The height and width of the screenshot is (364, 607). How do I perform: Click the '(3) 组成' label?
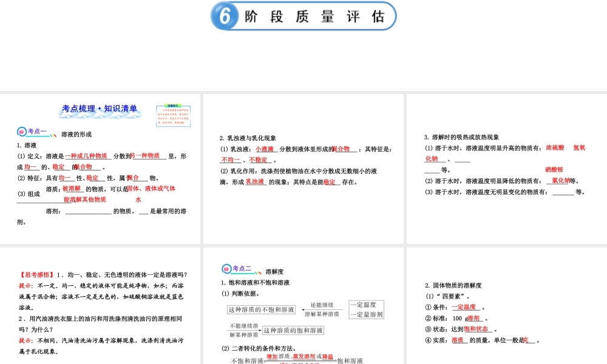[29, 194]
